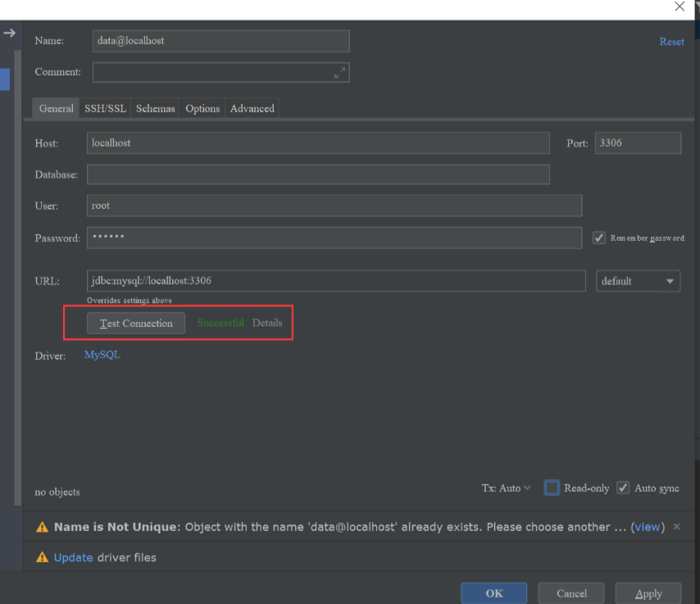The image size is (700, 604).
Task: Close the data source dialog window
Action: (680, 7)
